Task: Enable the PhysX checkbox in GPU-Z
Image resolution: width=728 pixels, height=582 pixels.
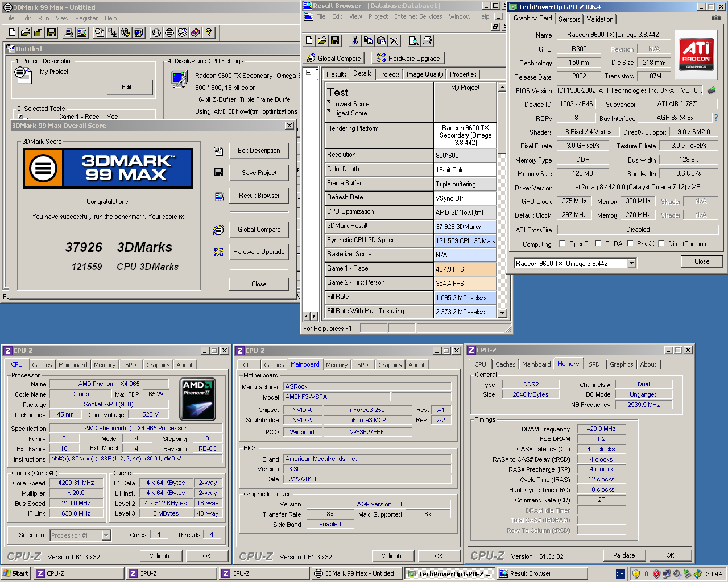Action: coord(630,244)
